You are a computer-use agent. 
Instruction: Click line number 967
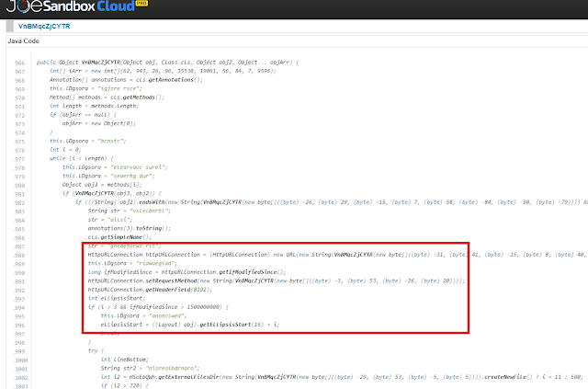coord(20,72)
